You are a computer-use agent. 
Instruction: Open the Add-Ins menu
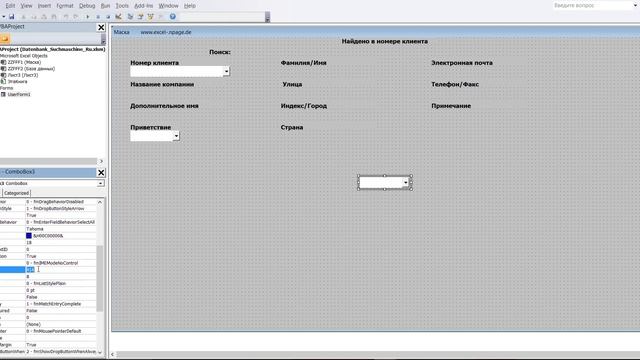click(x=144, y=6)
